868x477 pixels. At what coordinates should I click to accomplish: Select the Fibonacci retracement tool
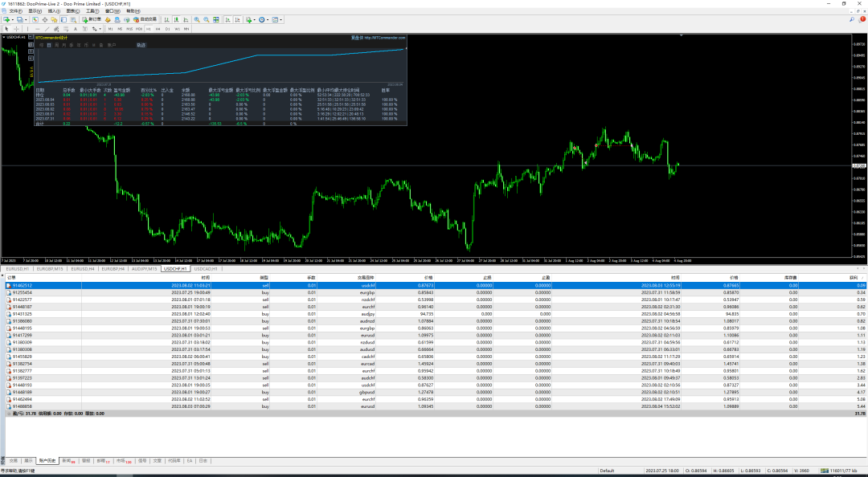coord(66,29)
